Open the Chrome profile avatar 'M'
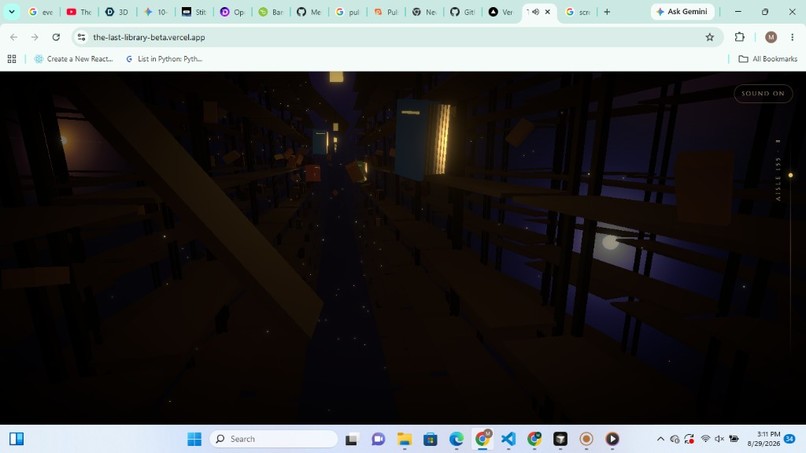This screenshot has width=806, height=453. pos(771,37)
